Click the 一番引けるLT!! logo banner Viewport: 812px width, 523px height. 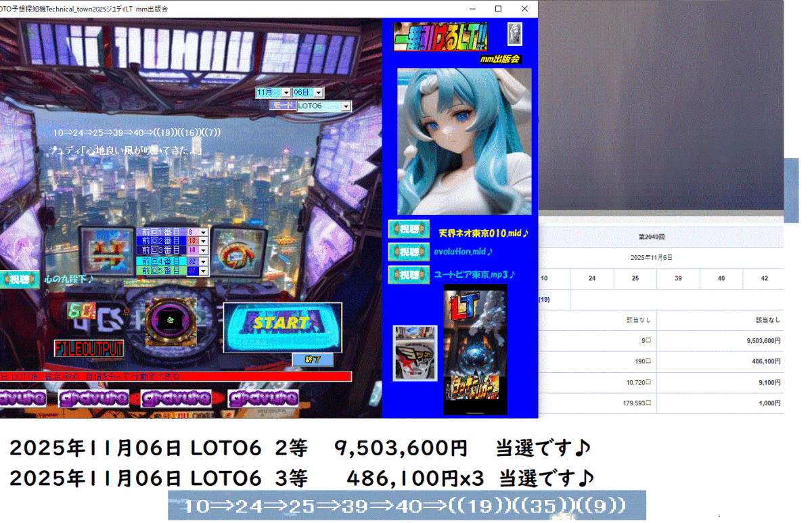(x=441, y=37)
